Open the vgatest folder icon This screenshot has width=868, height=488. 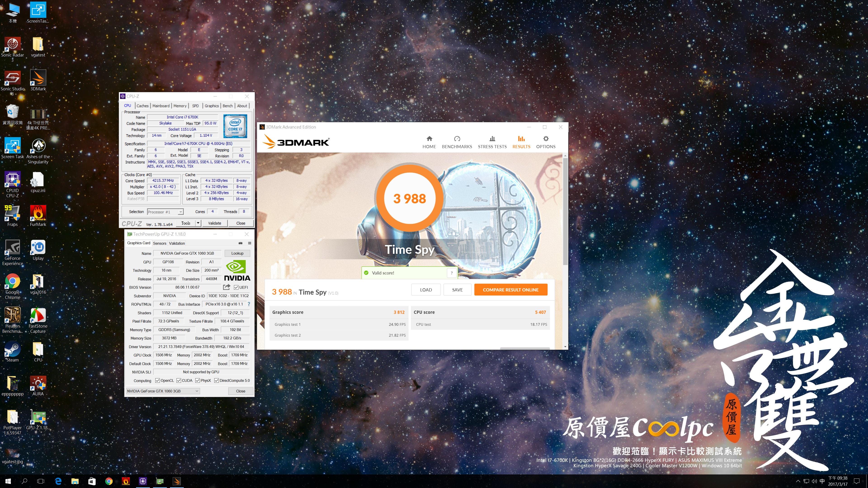coord(38,47)
